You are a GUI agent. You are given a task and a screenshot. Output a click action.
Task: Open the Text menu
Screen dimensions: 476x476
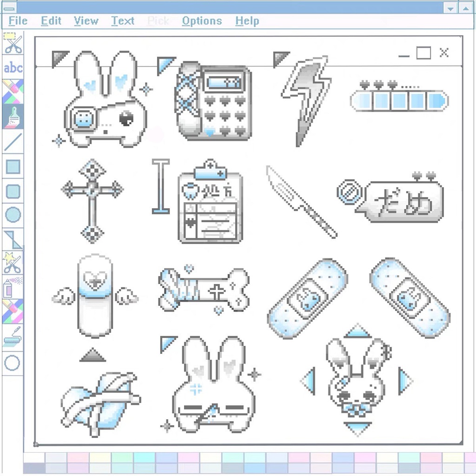122,21
